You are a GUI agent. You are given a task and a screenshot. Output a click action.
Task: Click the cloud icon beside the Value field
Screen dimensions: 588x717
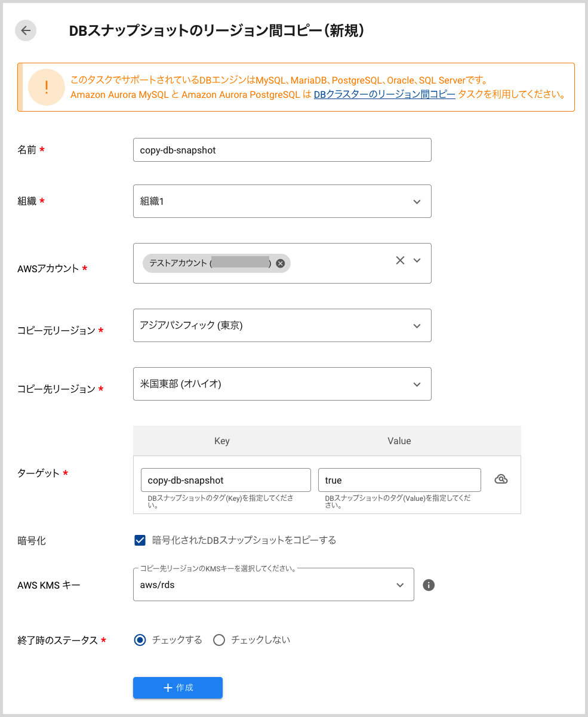[x=501, y=479]
